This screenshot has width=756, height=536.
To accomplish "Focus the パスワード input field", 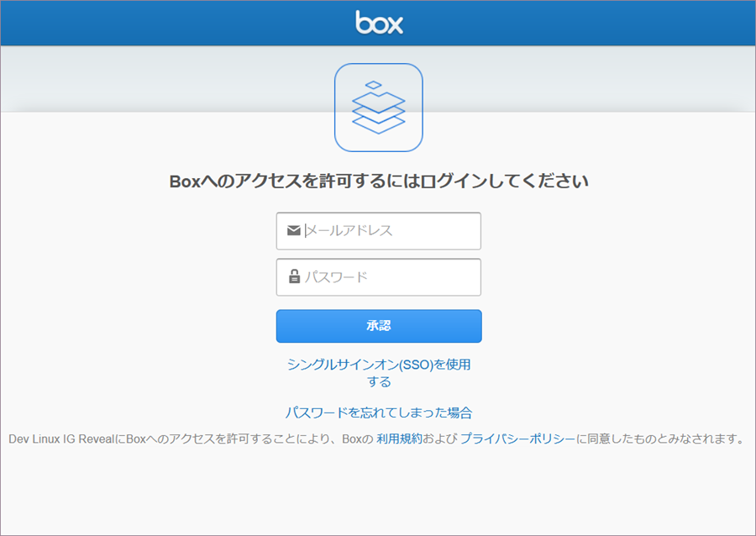I will 379,277.
